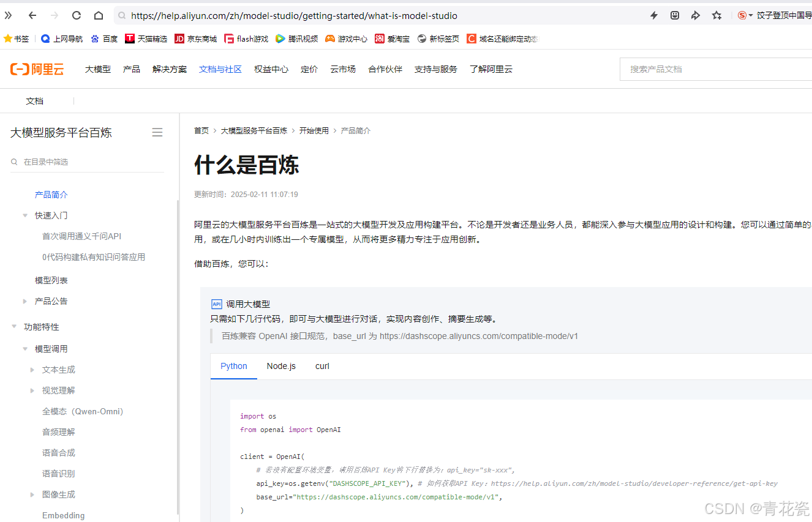Switch to the Node.js code tab
Screen dimensions: 812x522
pyautogui.click(x=281, y=366)
